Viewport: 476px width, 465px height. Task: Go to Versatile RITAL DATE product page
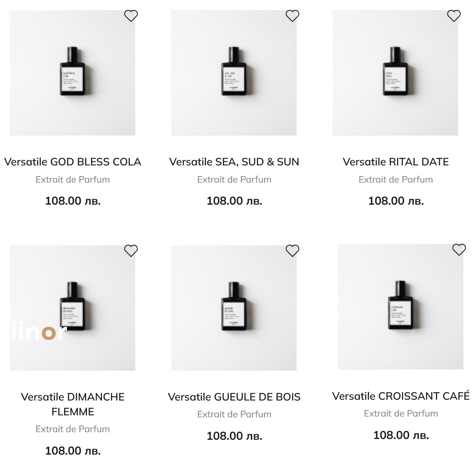pos(395,162)
